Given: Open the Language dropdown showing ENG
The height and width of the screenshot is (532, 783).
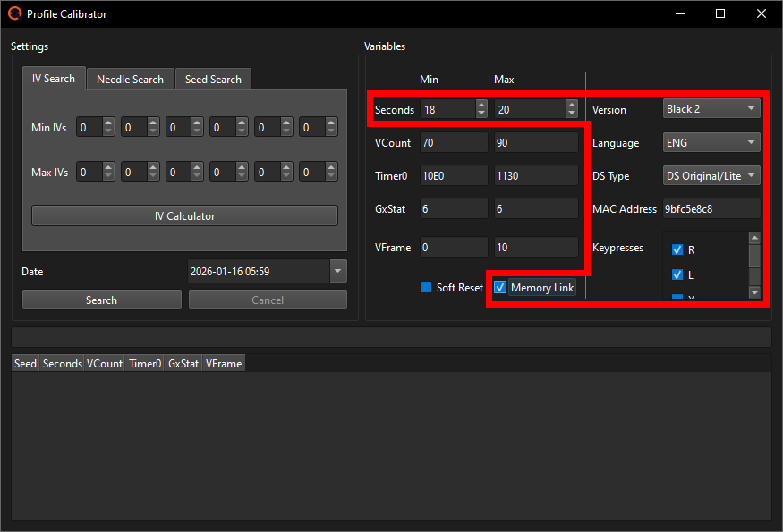Looking at the screenshot, I should 711,142.
